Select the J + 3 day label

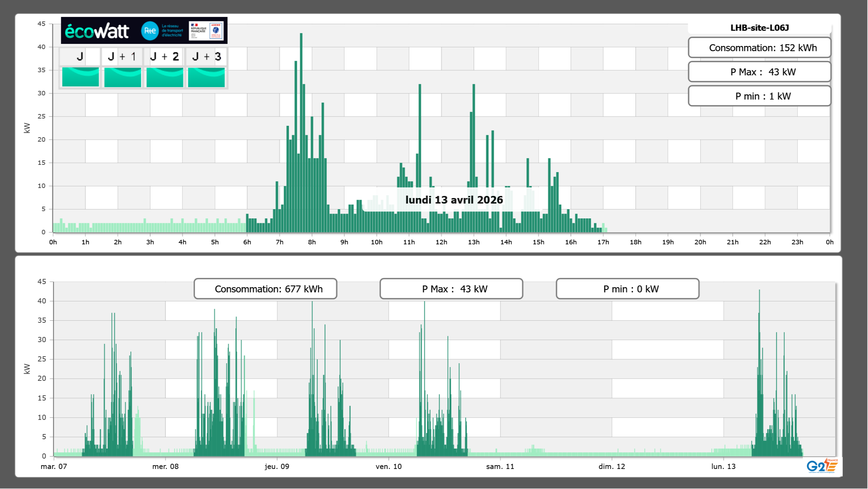click(x=206, y=56)
